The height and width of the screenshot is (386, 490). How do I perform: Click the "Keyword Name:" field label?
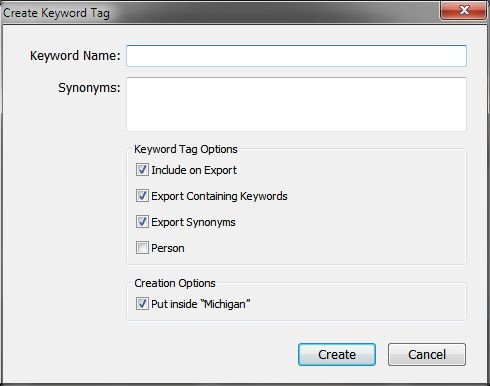[x=75, y=56]
